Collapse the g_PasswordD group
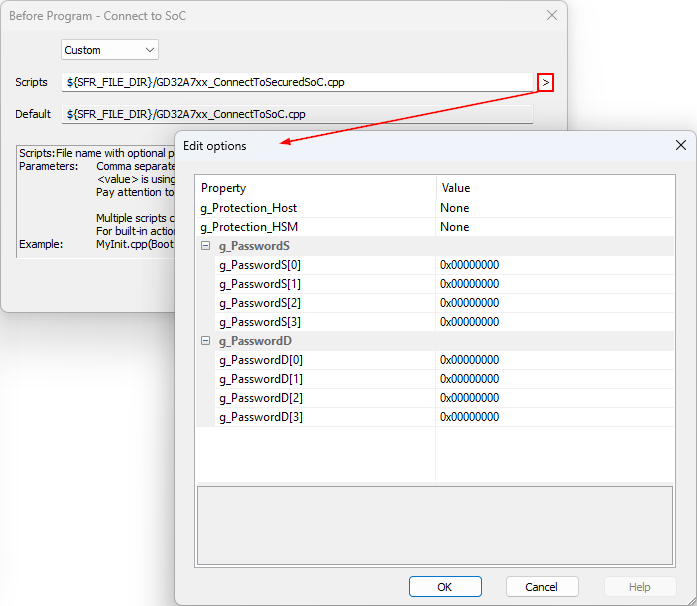The height and width of the screenshot is (606, 697). [x=206, y=341]
